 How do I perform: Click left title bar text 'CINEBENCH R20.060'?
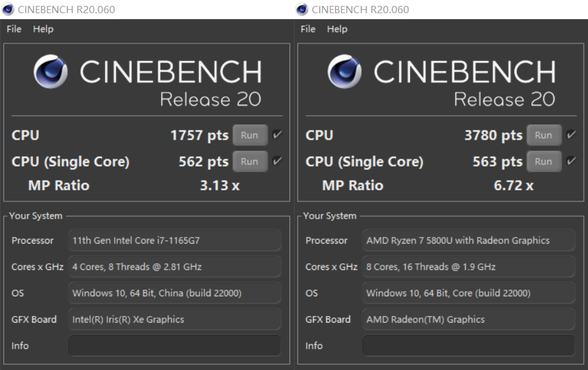pyautogui.click(x=66, y=10)
